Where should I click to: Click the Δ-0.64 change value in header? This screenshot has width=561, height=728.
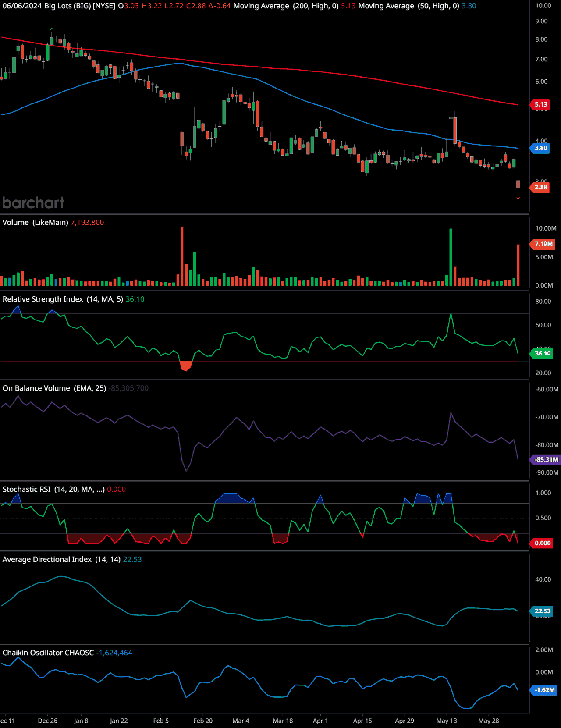[219, 6]
